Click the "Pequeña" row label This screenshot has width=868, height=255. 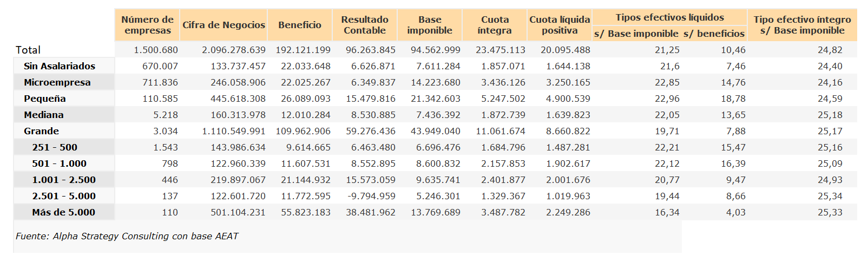click(45, 99)
